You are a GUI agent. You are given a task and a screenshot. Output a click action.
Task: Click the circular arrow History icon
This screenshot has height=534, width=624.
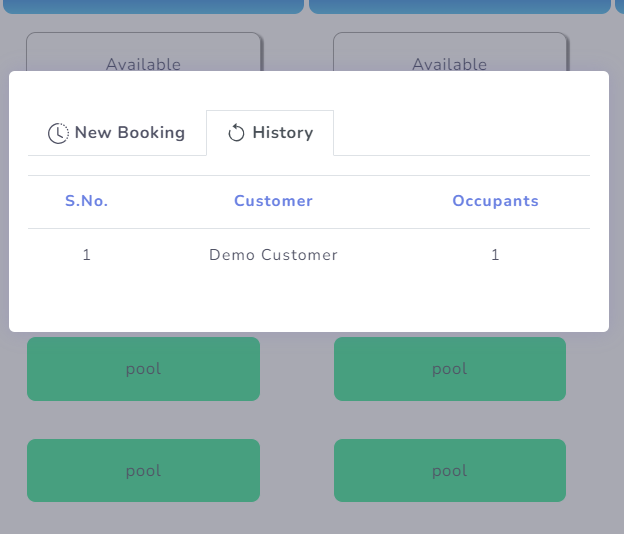(237, 133)
